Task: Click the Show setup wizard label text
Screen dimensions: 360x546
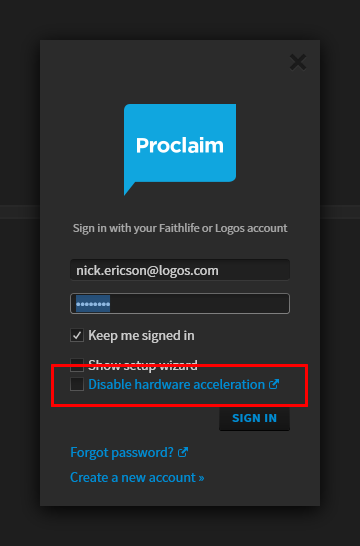Action: [143, 365]
